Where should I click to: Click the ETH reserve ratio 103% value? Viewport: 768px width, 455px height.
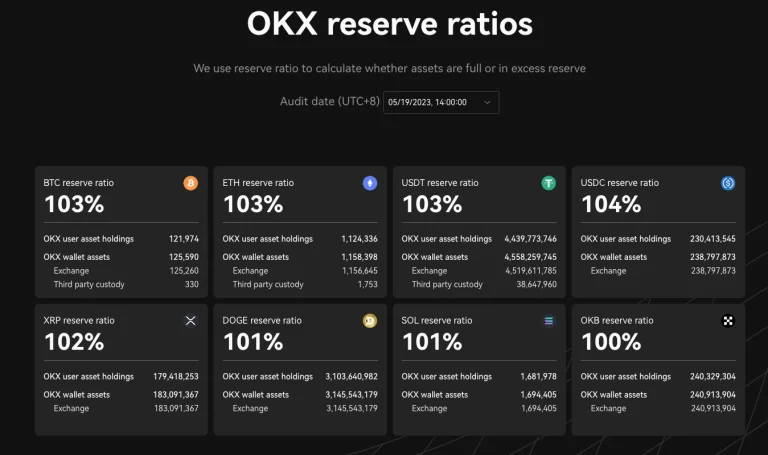253,204
